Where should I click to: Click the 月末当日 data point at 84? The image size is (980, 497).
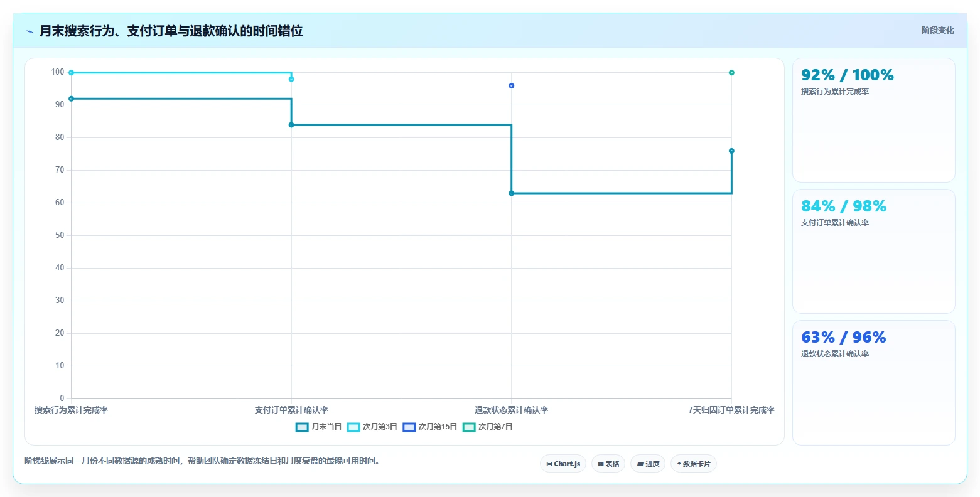[x=291, y=125]
